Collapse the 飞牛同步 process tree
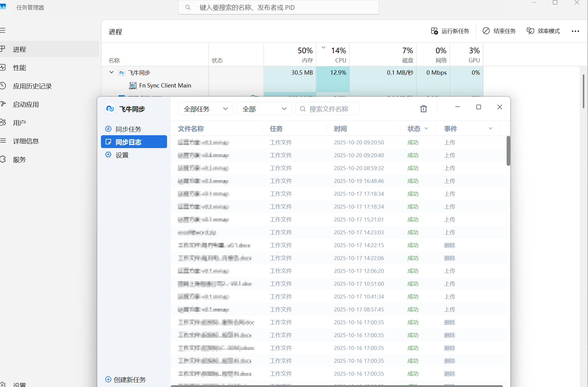The image size is (588, 387). click(x=111, y=73)
